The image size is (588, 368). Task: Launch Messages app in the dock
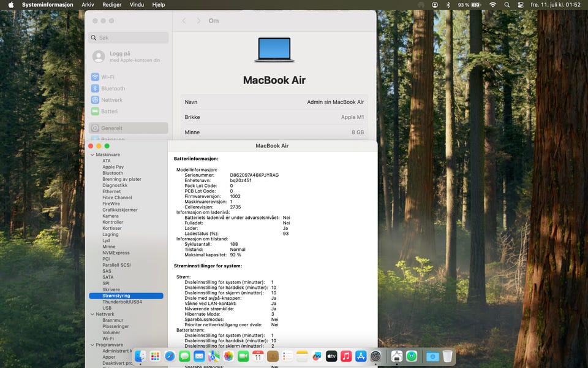[x=184, y=356]
